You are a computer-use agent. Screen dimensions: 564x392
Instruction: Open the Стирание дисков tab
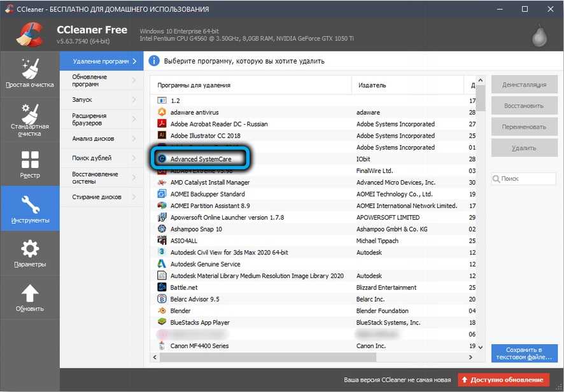pyautogui.click(x=101, y=197)
